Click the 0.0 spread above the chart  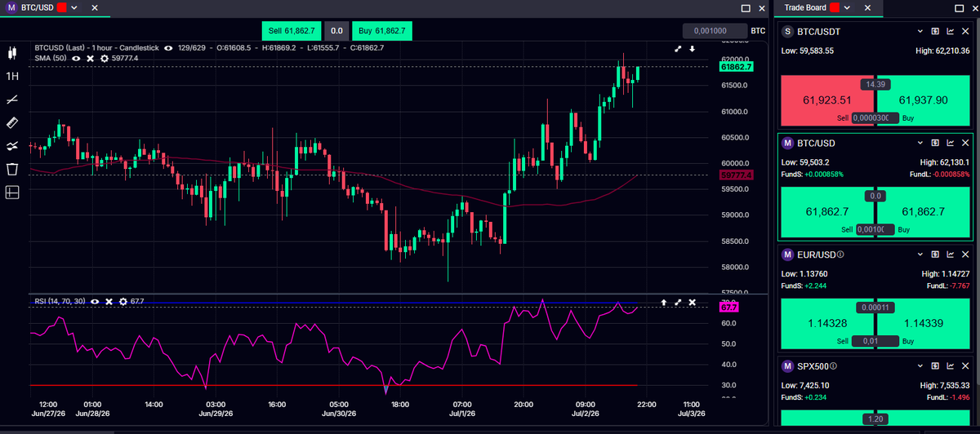pos(336,31)
